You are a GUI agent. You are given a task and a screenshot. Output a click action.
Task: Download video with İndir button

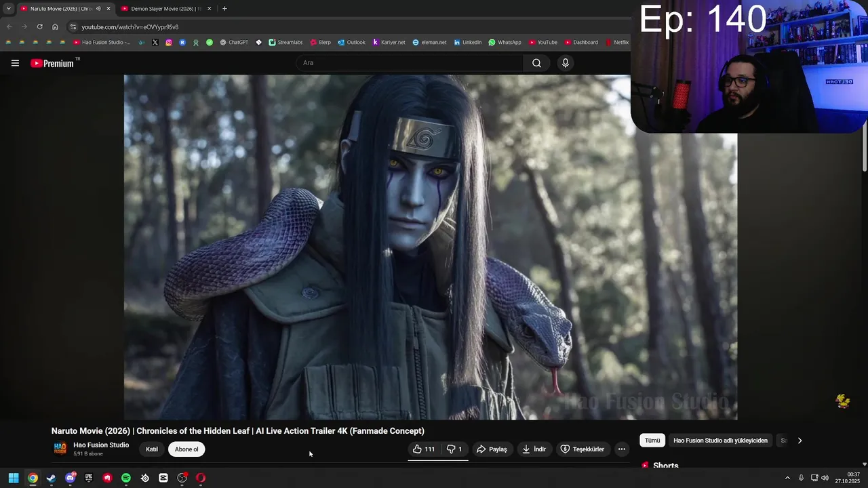tap(534, 449)
